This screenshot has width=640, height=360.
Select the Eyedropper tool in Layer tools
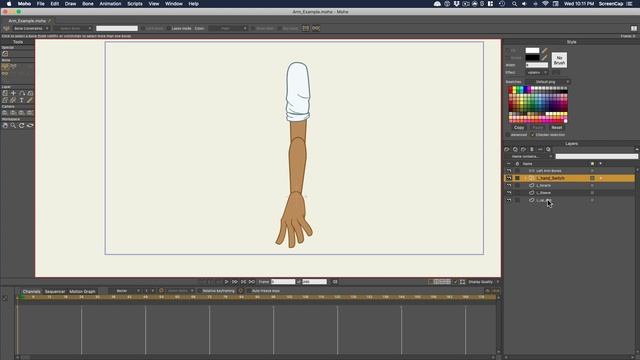click(x=30, y=100)
